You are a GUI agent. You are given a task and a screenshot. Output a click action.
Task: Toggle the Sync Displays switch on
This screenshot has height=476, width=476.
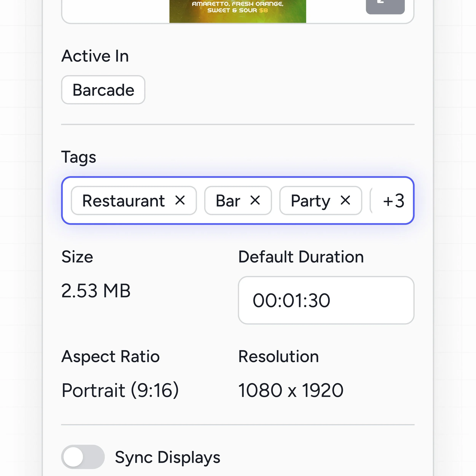pyautogui.click(x=83, y=457)
